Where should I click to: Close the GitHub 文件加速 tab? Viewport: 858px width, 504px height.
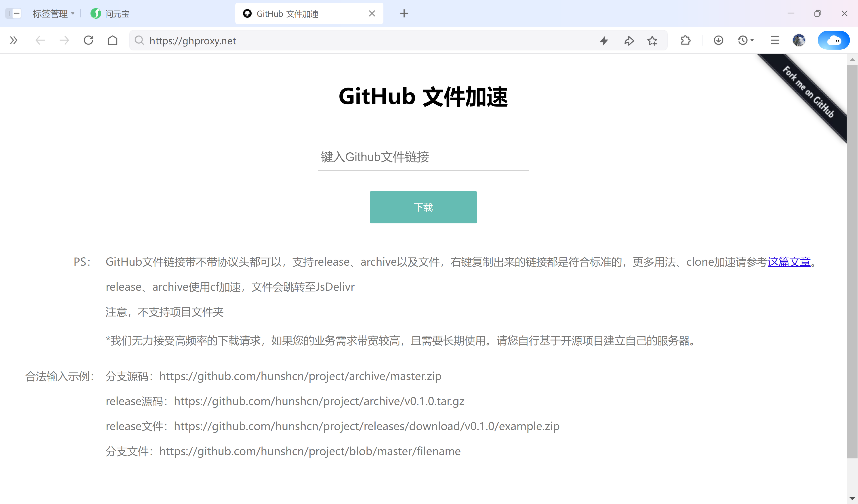pos(372,14)
